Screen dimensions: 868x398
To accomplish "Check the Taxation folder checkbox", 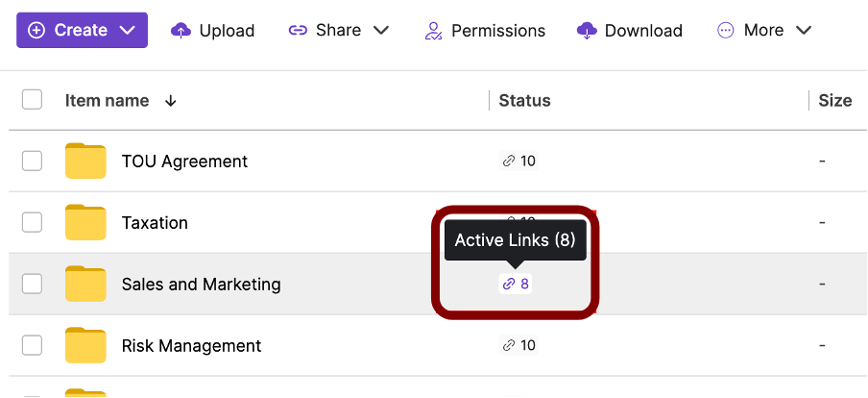I will coord(32,222).
